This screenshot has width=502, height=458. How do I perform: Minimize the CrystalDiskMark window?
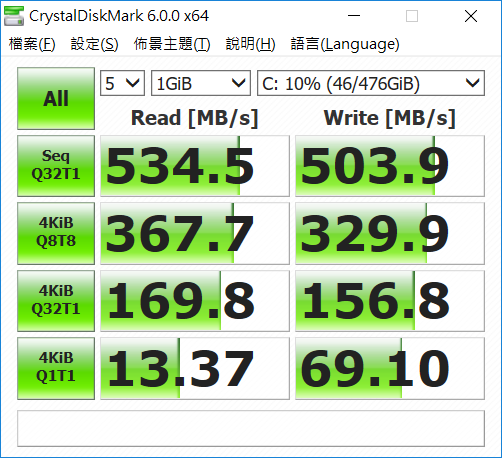(x=354, y=16)
